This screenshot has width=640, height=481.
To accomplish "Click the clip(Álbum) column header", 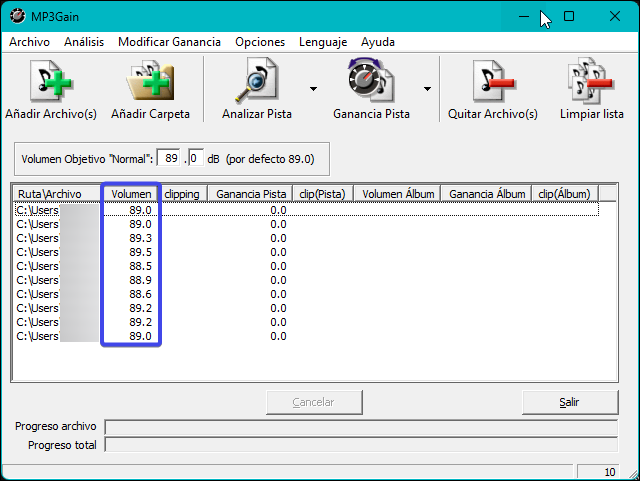I will (564, 194).
